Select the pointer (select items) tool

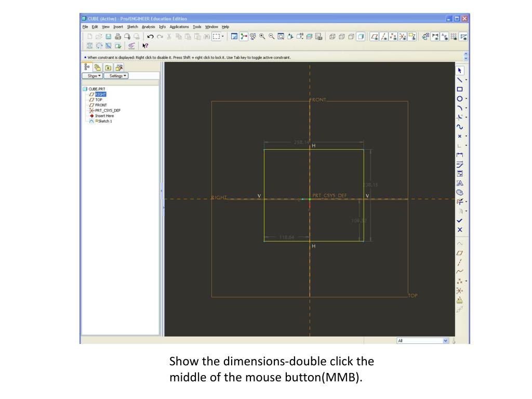tap(460, 71)
